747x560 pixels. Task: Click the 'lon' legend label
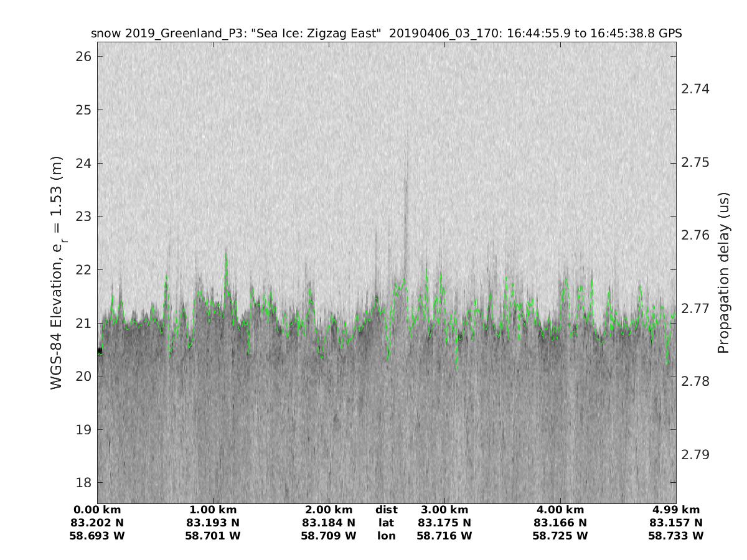pyautogui.click(x=386, y=536)
